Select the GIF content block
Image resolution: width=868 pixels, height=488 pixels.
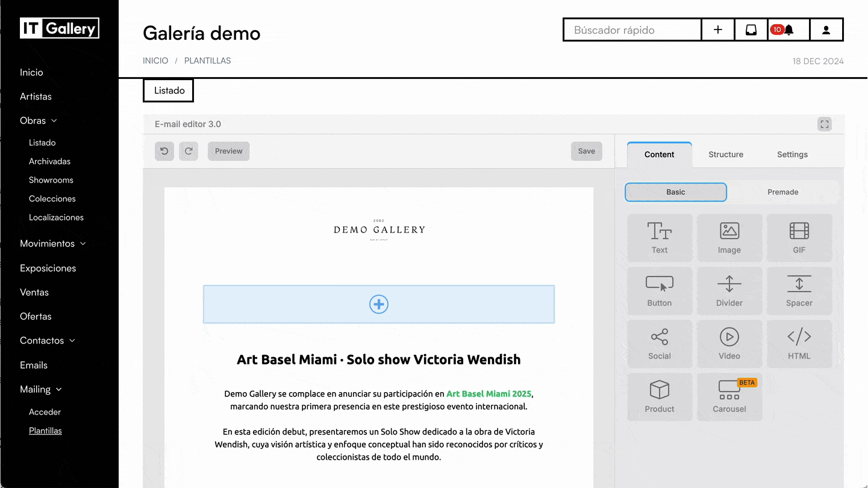click(799, 238)
